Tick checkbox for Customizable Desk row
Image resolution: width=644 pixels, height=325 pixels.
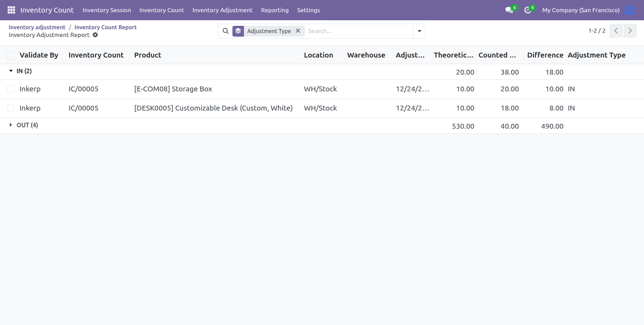(x=11, y=108)
